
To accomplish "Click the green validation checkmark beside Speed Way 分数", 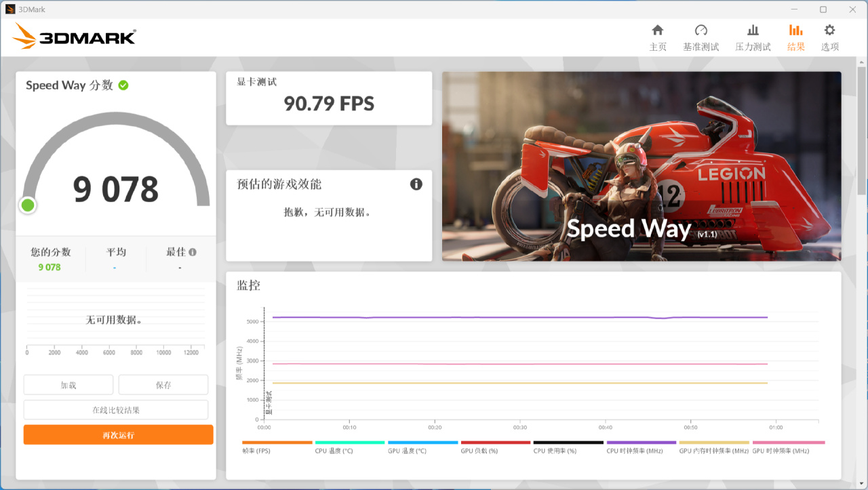I will [x=123, y=85].
